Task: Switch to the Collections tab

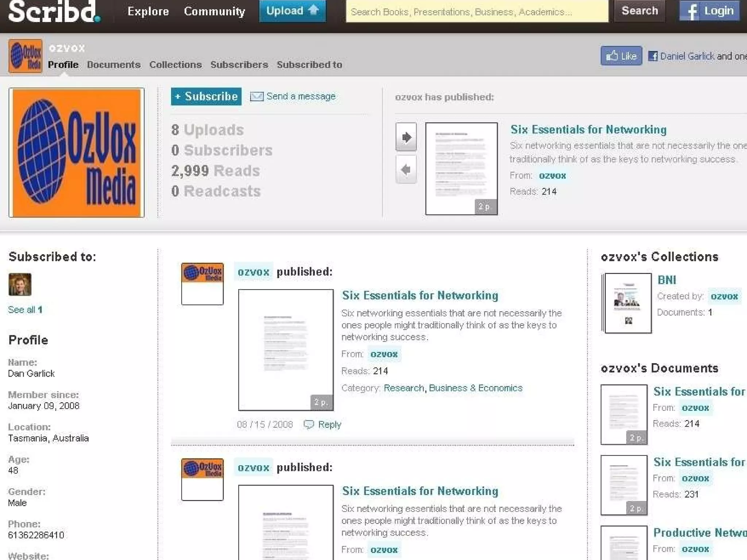Action: (175, 65)
